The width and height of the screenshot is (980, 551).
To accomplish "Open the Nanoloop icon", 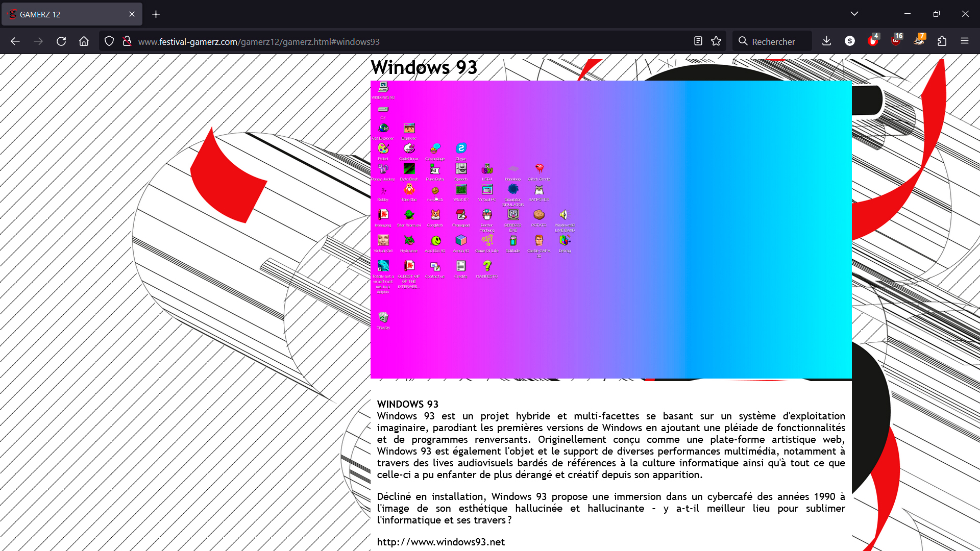I will (x=513, y=169).
